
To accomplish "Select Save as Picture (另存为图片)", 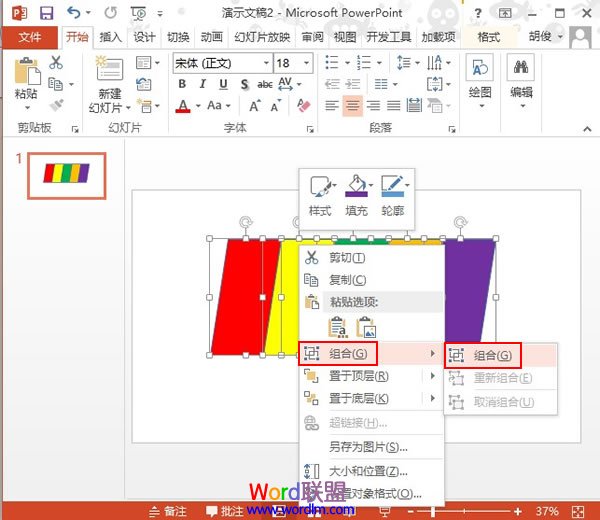I will coord(371,447).
